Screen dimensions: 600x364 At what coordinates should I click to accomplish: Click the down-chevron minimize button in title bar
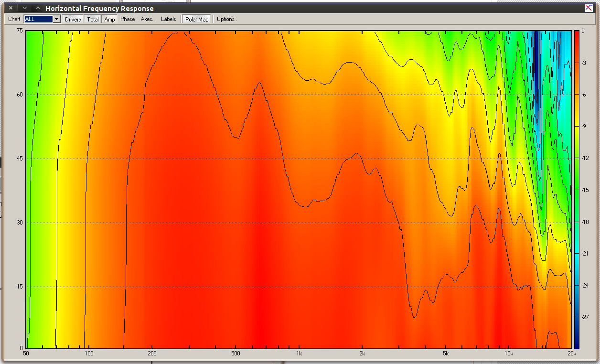25,8
